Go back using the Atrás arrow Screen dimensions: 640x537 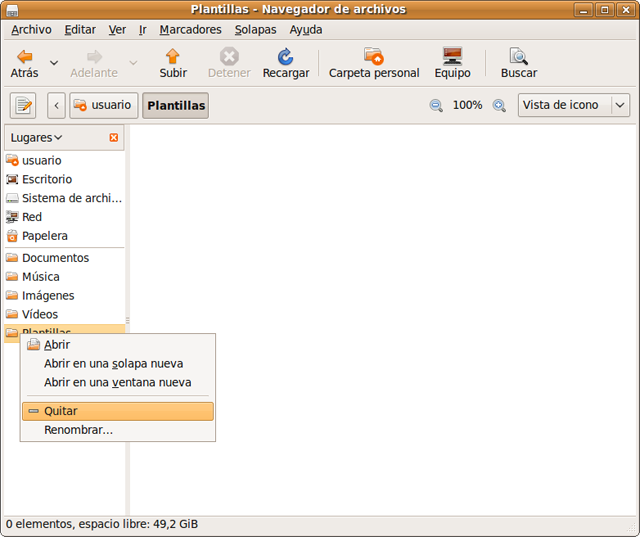tap(24, 57)
